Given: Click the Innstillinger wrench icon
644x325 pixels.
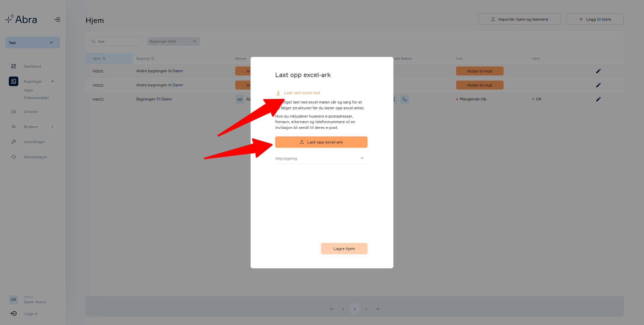Looking at the screenshot, I should 14,142.
